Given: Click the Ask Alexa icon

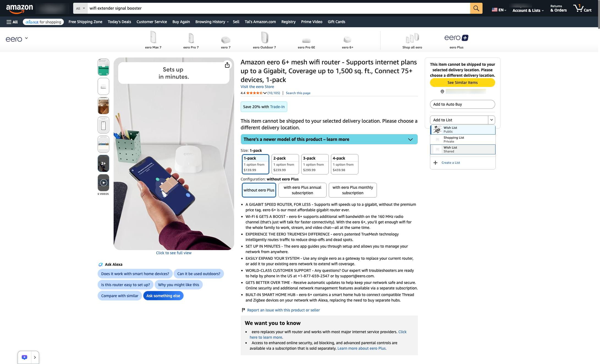Looking at the screenshot, I should [100, 264].
